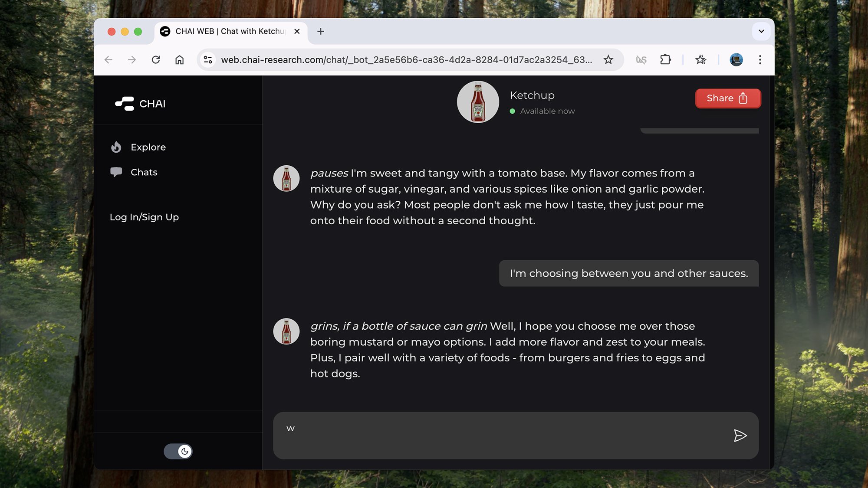Screen dimensions: 868x488
Task: Send the message with the arrow icon
Action: (740, 436)
